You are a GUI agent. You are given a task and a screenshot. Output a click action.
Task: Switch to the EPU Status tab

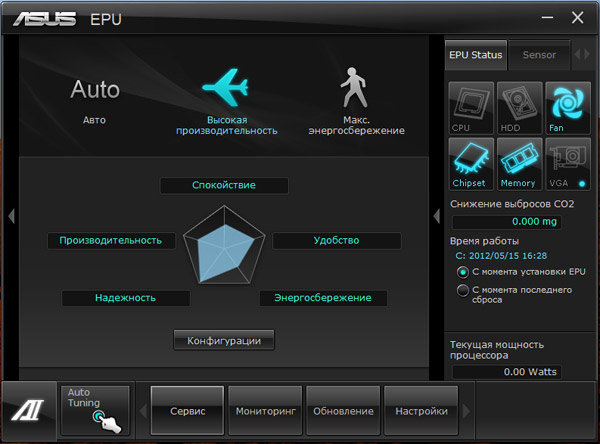tap(476, 55)
